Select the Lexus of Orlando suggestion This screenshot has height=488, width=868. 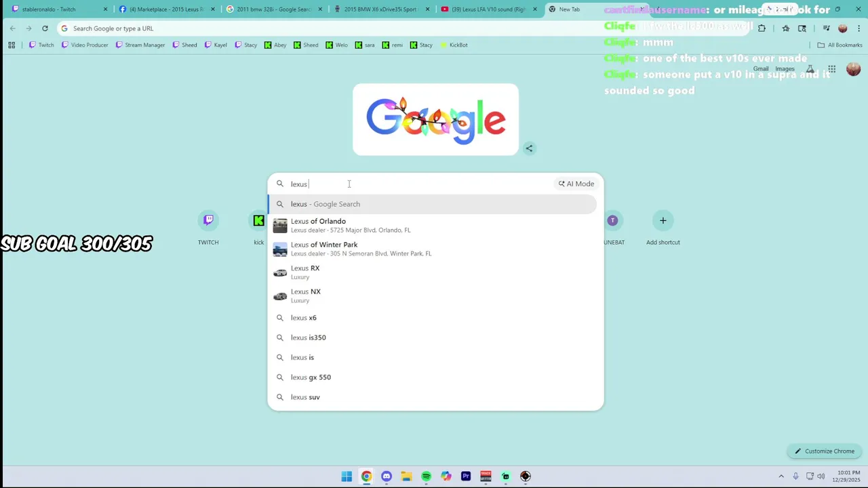click(x=432, y=226)
